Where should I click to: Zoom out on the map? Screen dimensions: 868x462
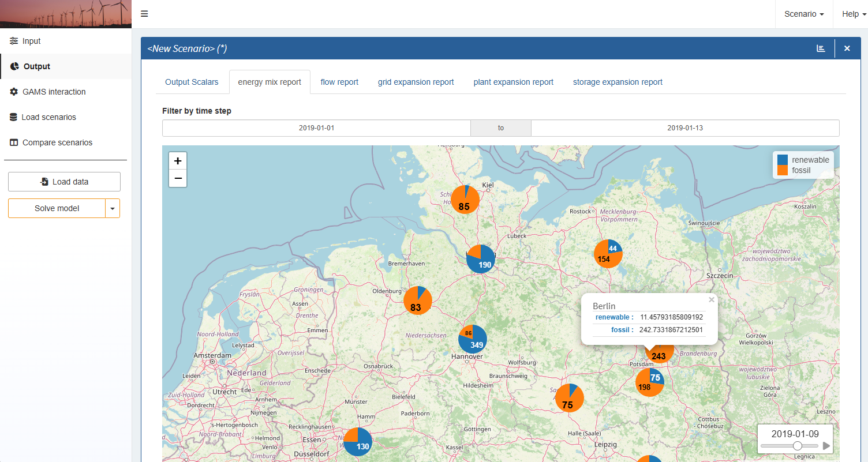click(x=178, y=178)
